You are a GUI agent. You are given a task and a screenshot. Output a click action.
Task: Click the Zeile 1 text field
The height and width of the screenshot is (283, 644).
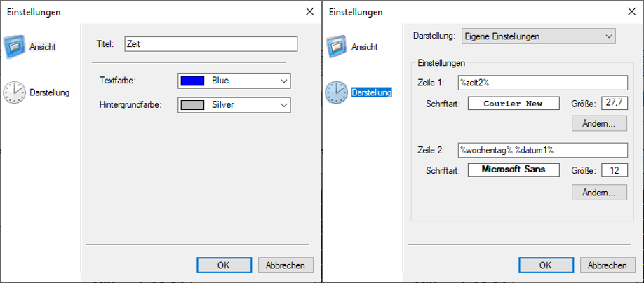pos(542,84)
